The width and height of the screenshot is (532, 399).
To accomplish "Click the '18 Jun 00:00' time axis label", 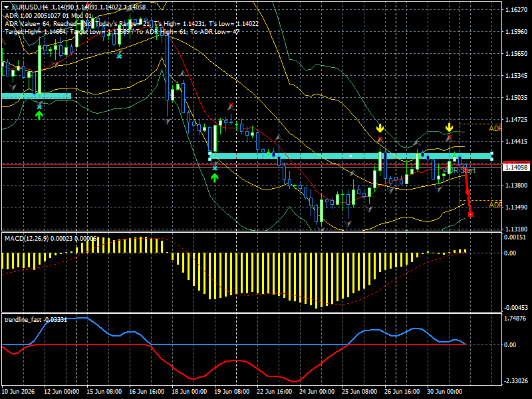I will (x=189, y=392).
